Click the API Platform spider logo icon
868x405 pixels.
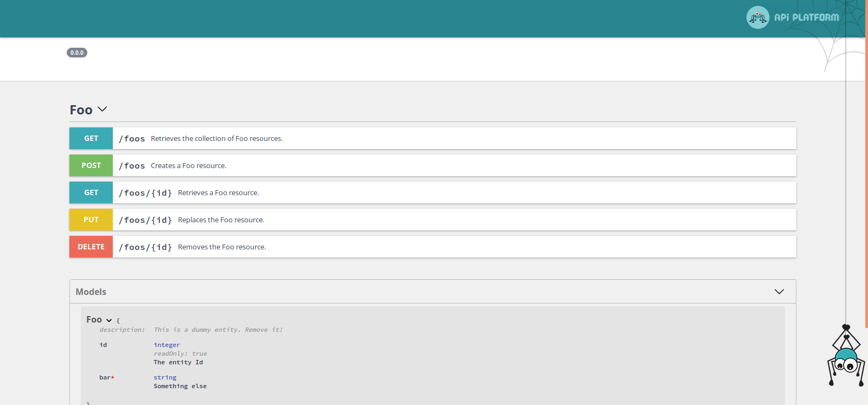[757, 17]
